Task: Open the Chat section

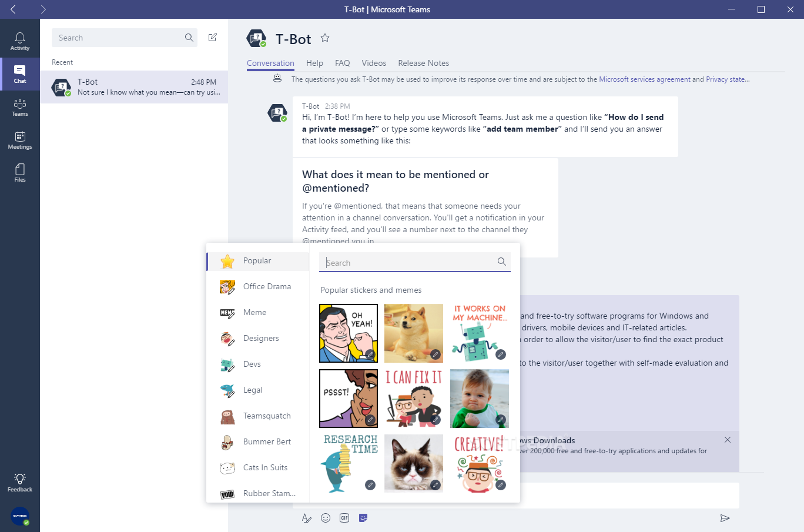Action: 20,74
